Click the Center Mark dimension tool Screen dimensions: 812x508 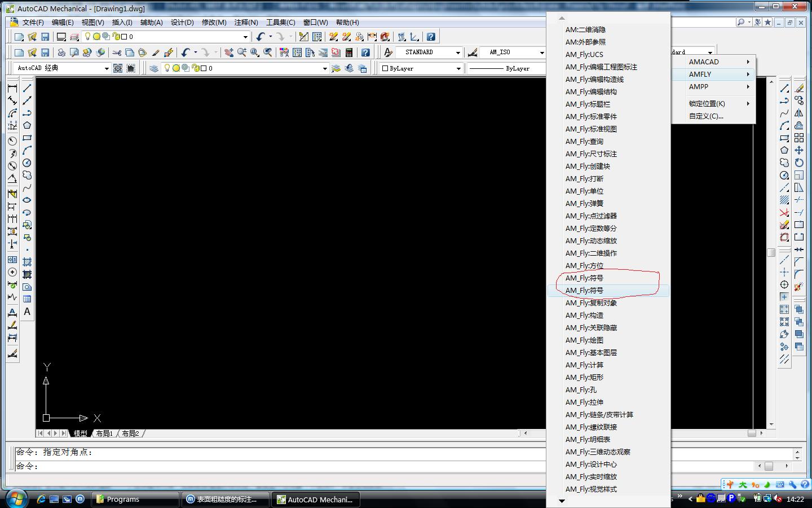12,272
